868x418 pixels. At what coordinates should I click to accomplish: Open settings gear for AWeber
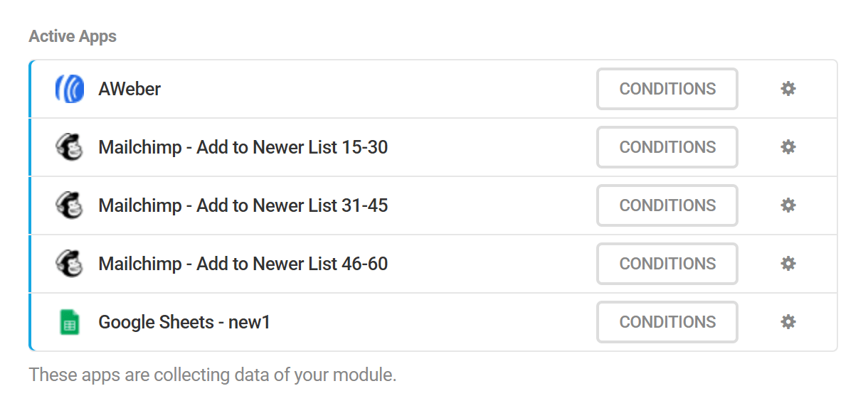pos(788,88)
